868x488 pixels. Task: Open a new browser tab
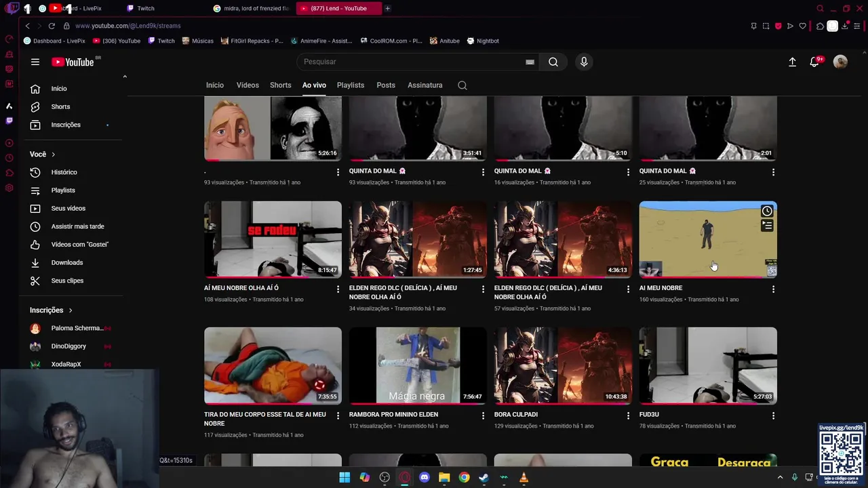pyautogui.click(x=387, y=8)
